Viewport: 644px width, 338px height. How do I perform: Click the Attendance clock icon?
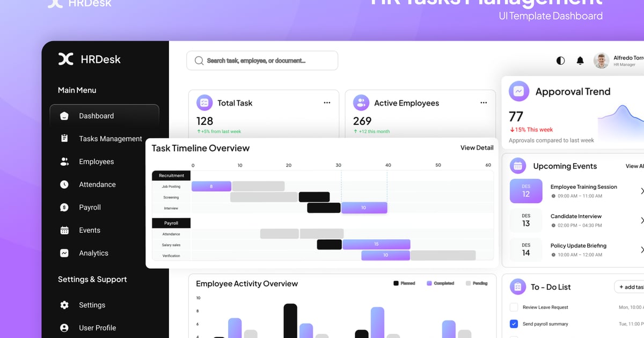coord(64,185)
